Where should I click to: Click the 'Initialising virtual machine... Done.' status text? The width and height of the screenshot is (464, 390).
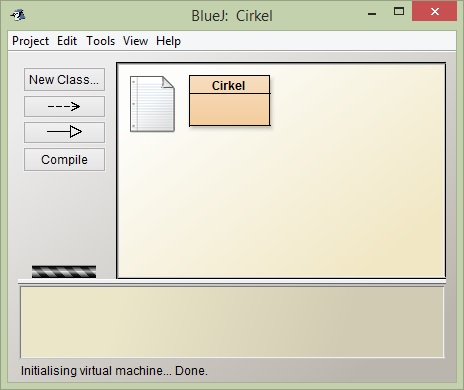114,371
